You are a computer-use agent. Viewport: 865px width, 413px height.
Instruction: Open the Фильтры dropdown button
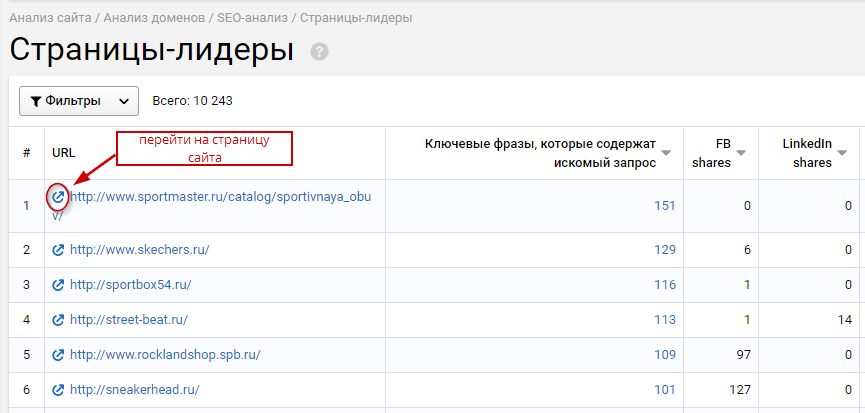pos(79,101)
